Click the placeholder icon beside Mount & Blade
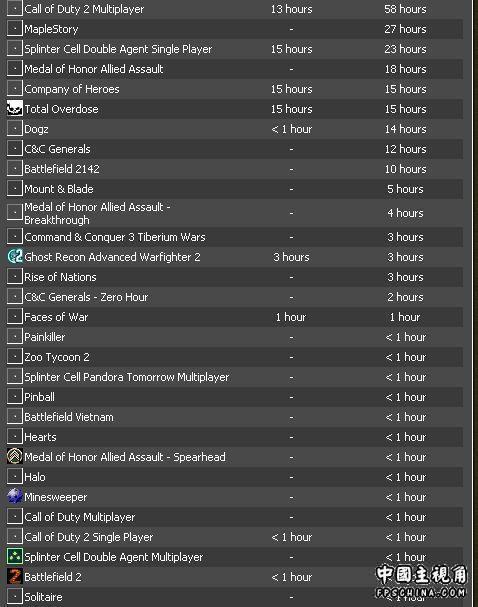This screenshot has height=607, width=478. pos(15,189)
